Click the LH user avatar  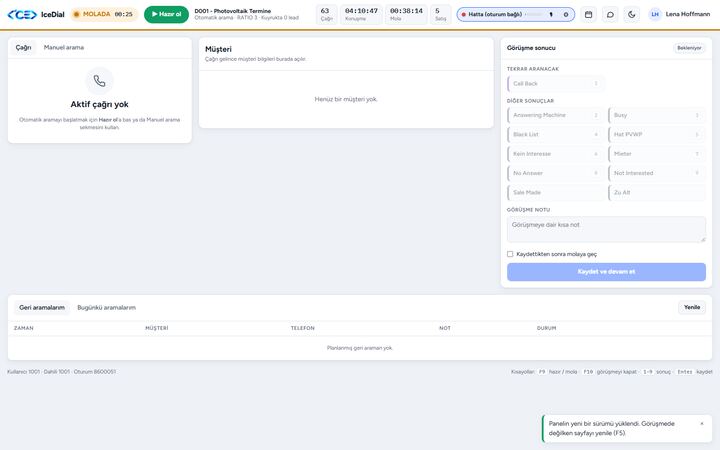pos(655,14)
